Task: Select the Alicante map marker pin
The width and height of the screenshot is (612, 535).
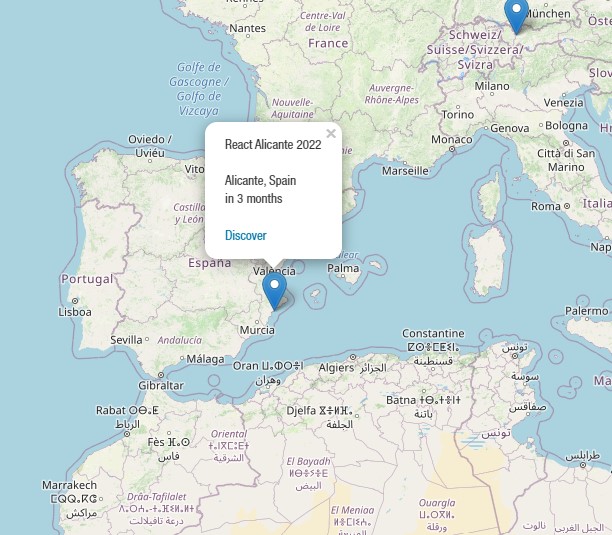Action: [275, 291]
